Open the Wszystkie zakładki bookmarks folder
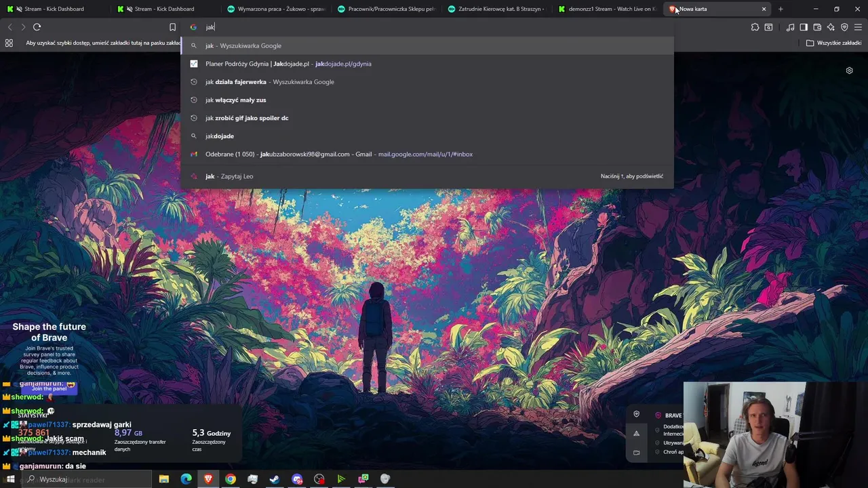Screen dimensions: 868x488 (x=833, y=43)
